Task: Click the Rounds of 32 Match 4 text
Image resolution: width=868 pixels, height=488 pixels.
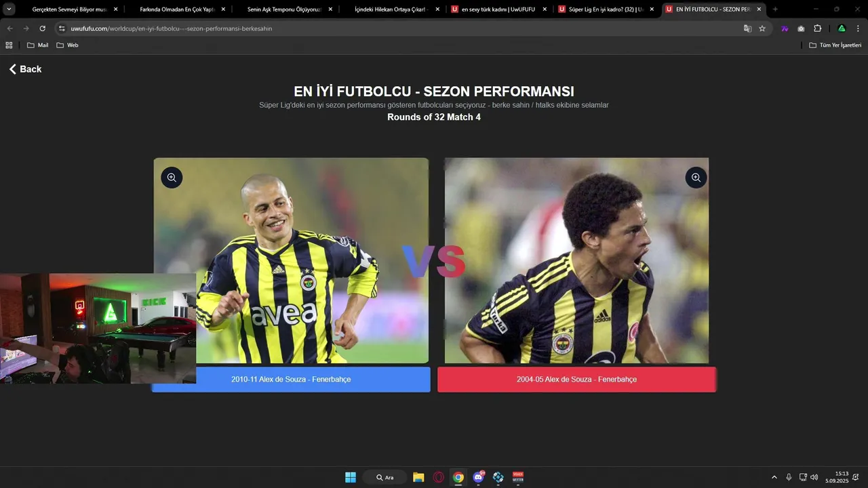Action: click(434, 117)
